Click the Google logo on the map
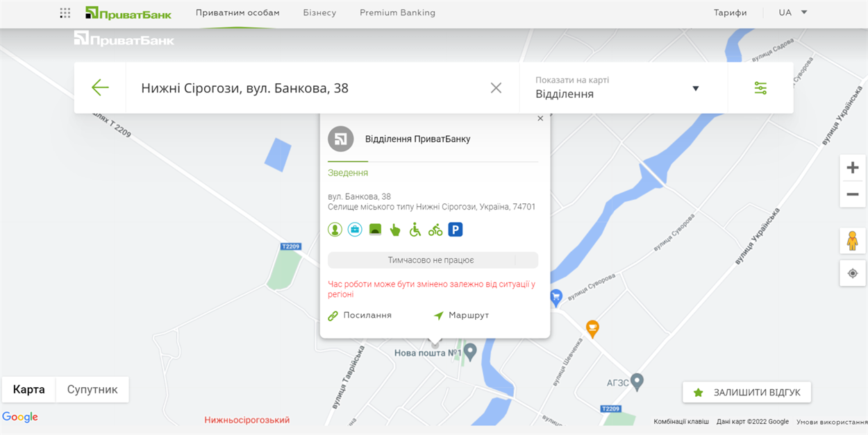868x435 pixels. pyautogui.click(x=20, y=417)
